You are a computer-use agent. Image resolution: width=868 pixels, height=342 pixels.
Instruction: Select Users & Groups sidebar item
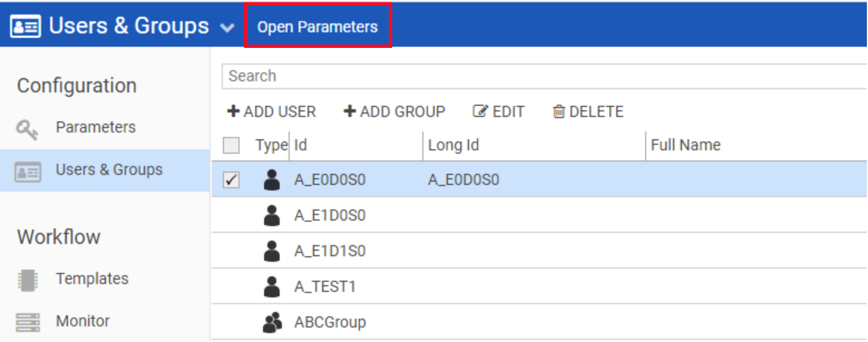click(109, 170)
